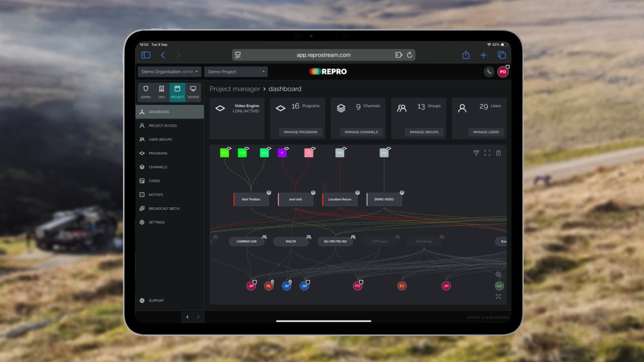The width and height of the screenshot is (644, 362).
Task: Open the ADMIN panel via the shield icon
Action: [x=146, y=92]
